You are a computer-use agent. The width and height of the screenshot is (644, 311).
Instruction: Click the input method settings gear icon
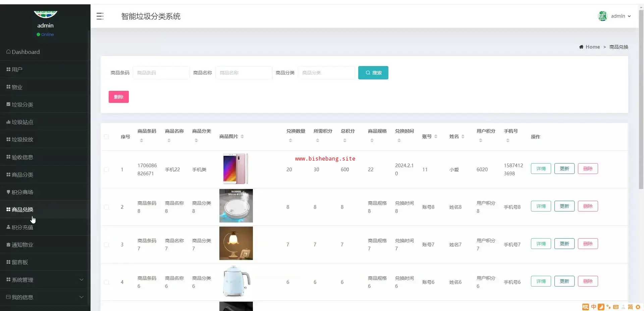pos(638,307)
